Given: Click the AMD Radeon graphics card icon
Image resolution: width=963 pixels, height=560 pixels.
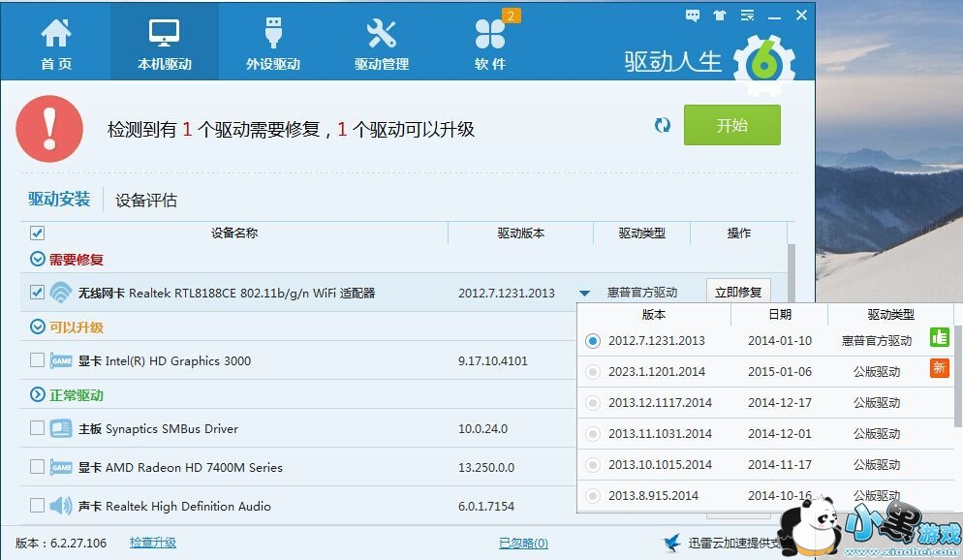Looking at the screenshot, I should (x=61, y=467).
